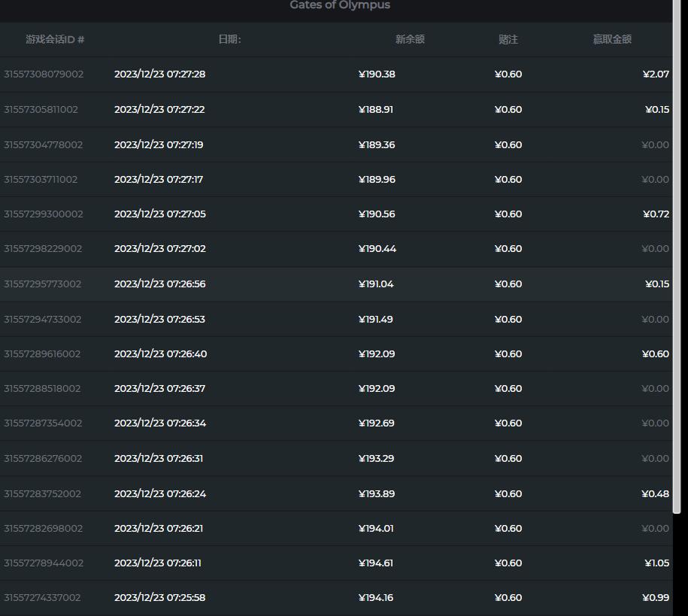
Task: Click the vertical scrollbar of the history table
Action: click(x=677, y=256)
